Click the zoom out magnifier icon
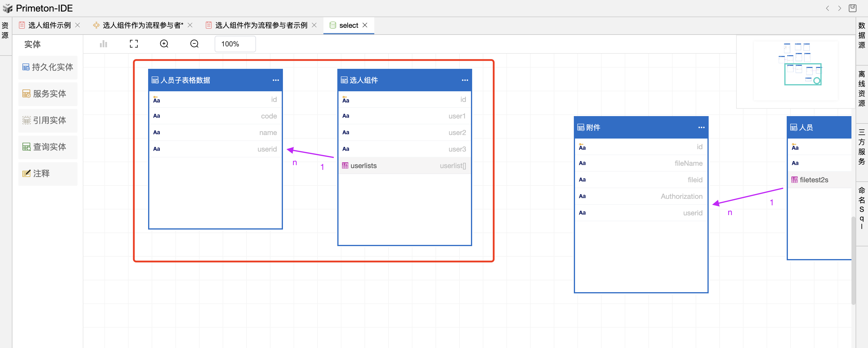Viewport: 868px width, 348px height. 195,44
